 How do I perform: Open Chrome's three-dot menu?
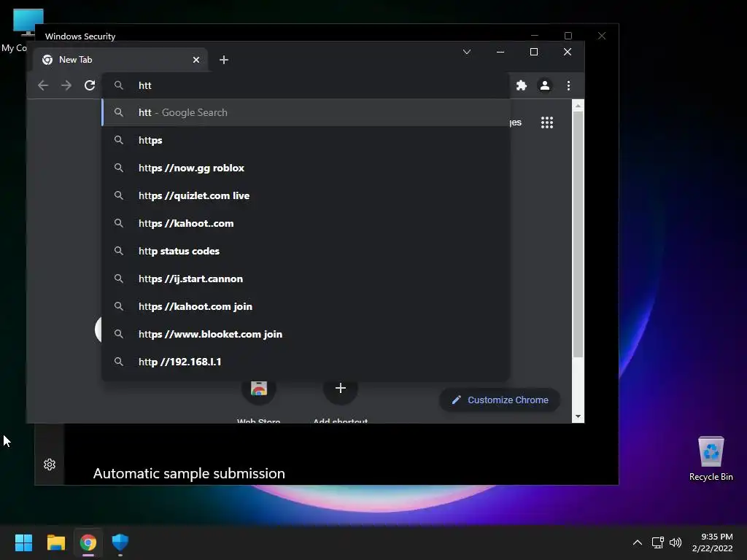tap(568, 85)
